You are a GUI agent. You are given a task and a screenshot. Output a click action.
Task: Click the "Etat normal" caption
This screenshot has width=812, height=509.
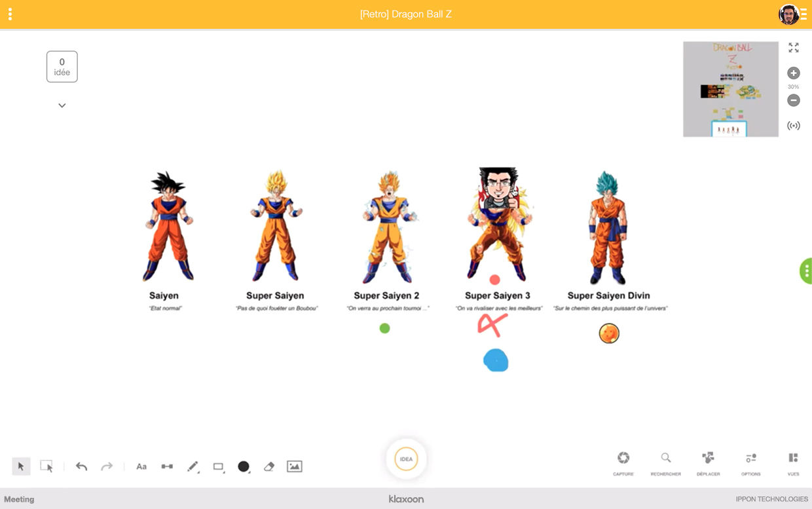point(165,309)
